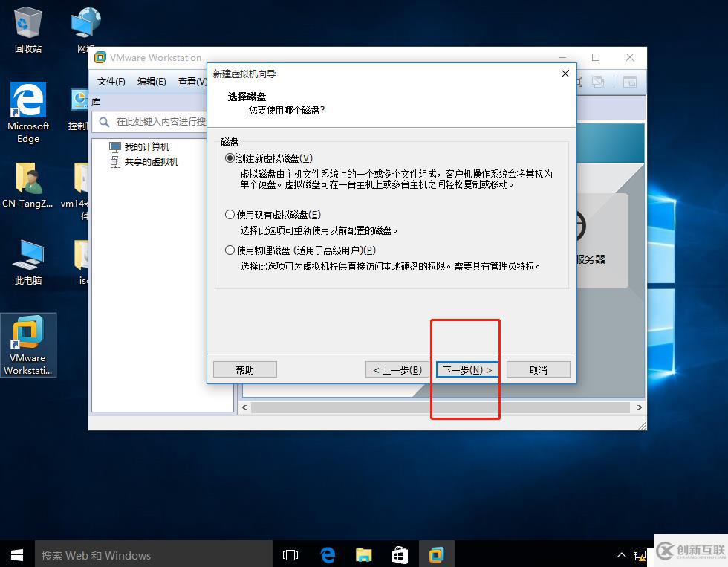
Task: Select the use physical disk radio button
Action: (230, 250)
